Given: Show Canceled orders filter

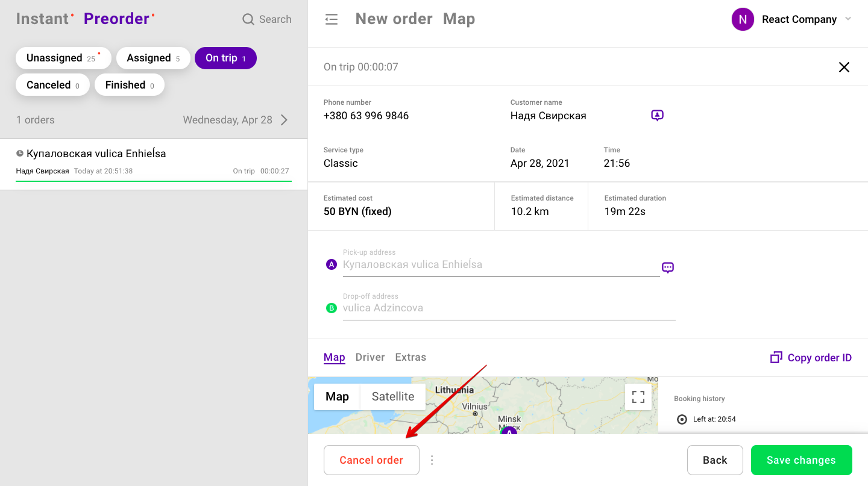Looking at the screenshot, I should coord(52,85).
